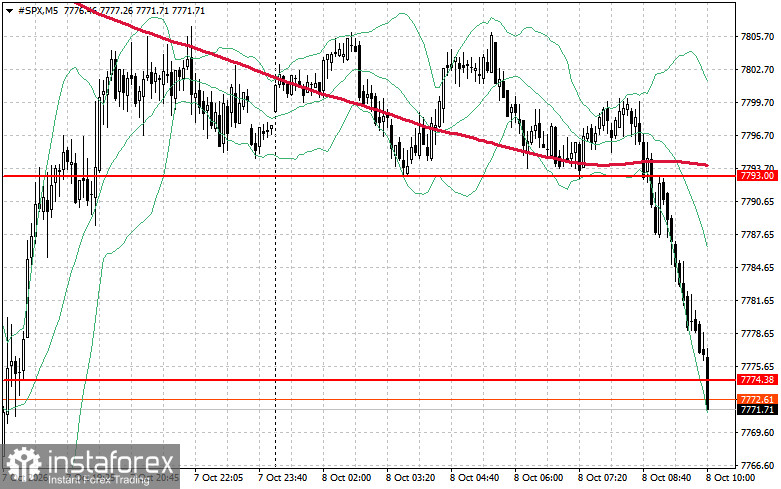Select the 7796.70 price scale value
Viewport: 781px width, 489px height.
[757, 135]
